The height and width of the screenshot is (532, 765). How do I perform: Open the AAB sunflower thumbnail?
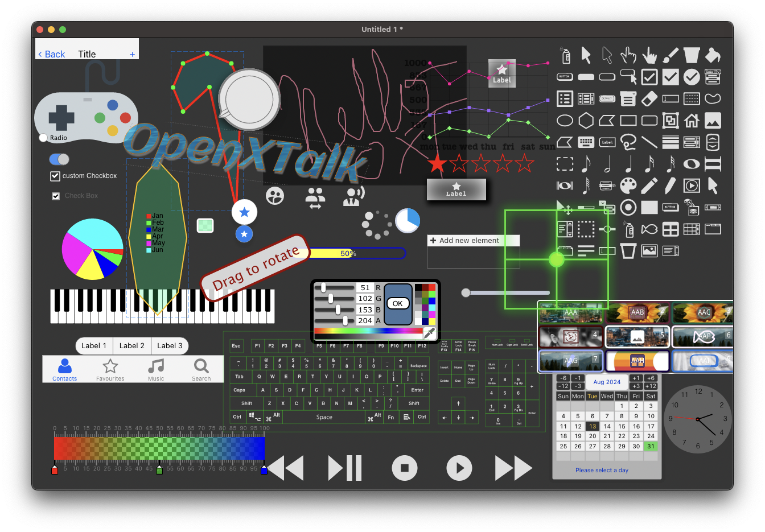pos(637,312)
